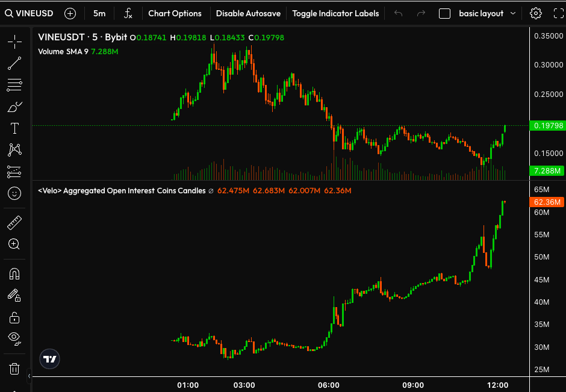Click the Velo Aggregated Open Interest indicator label
Viewport: 566px width, 392px height.
point(122,191)
